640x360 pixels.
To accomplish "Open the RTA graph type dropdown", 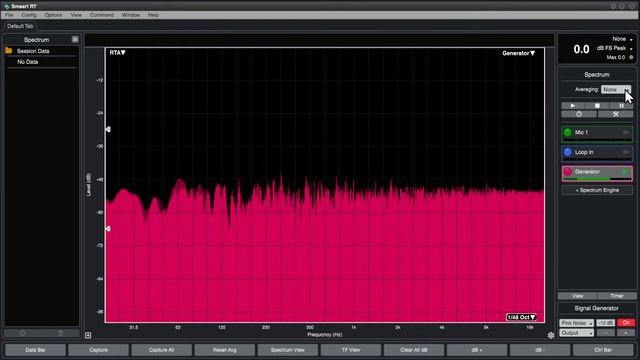I will [x=118, y=53].
